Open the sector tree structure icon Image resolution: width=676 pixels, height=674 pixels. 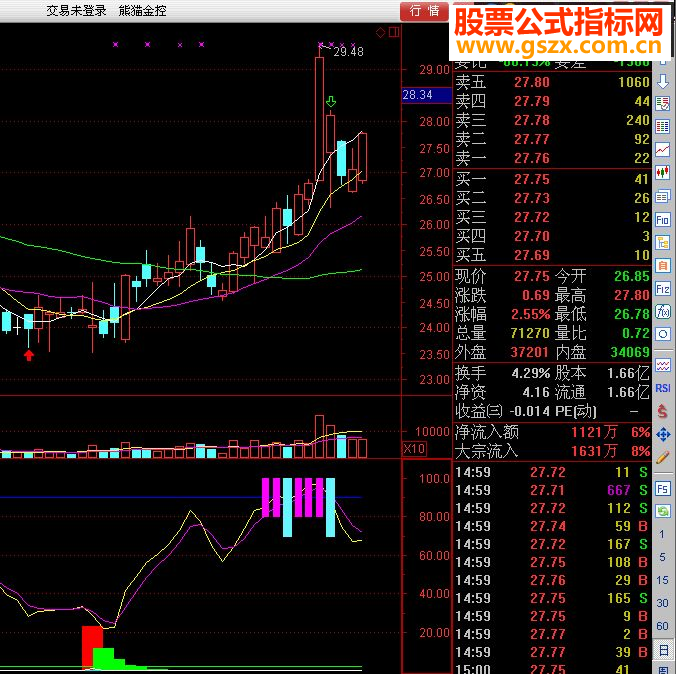[x=663, y=243]
